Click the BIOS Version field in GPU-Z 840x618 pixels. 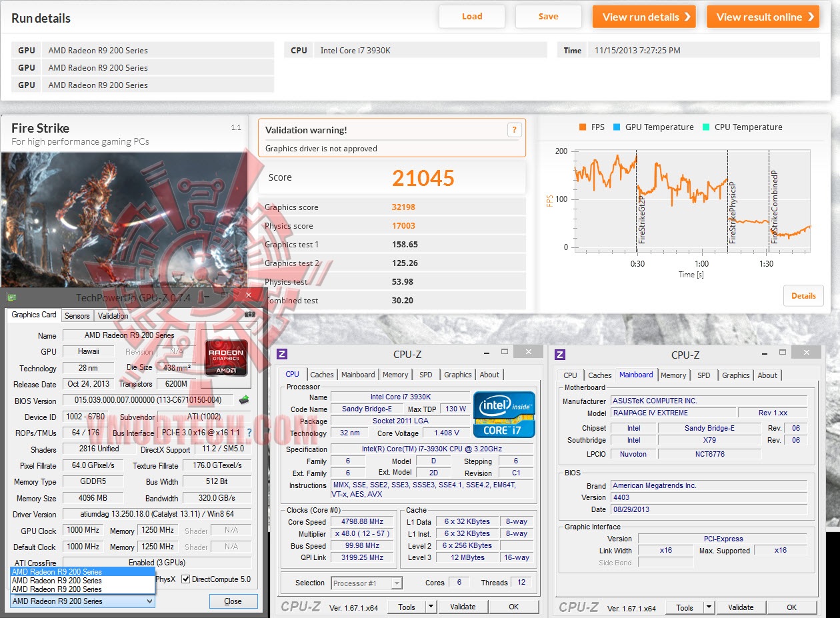(x=148, y=400)
